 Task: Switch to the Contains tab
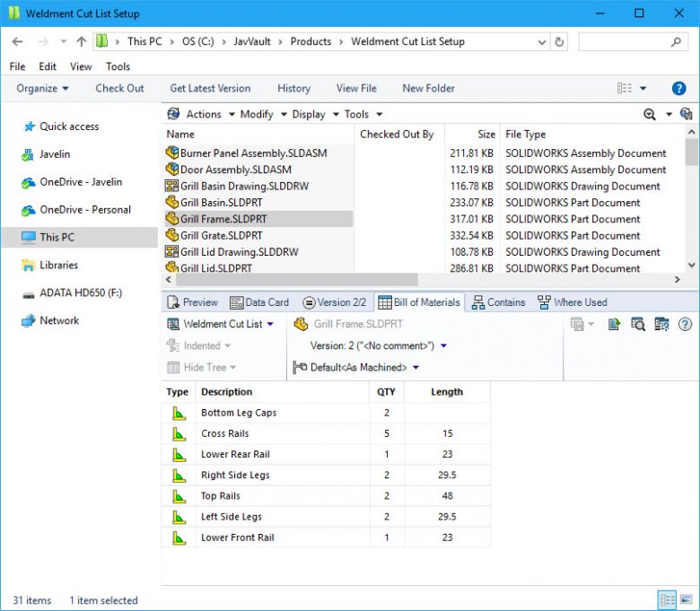[498, 302]
